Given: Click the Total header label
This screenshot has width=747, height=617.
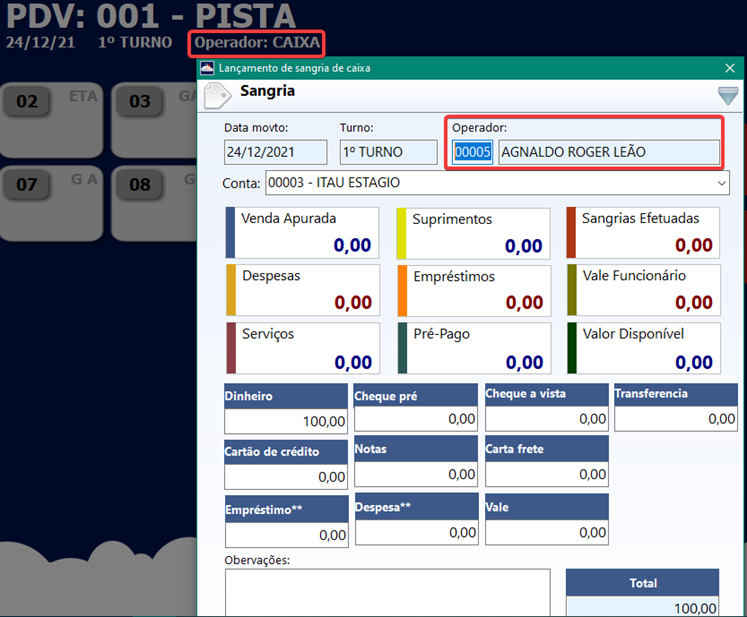Looking at the screenshot, I should 643,583.
